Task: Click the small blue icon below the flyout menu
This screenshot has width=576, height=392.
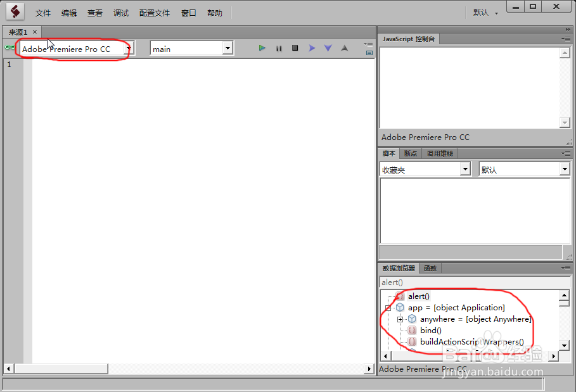Action: (x=369, y=53)
